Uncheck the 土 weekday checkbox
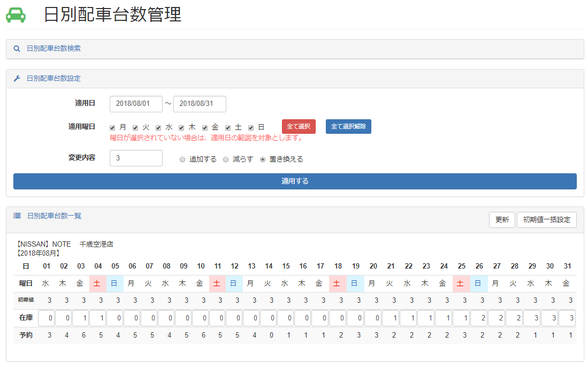Screen dimensions: 588x367 (x=227, y=127)
